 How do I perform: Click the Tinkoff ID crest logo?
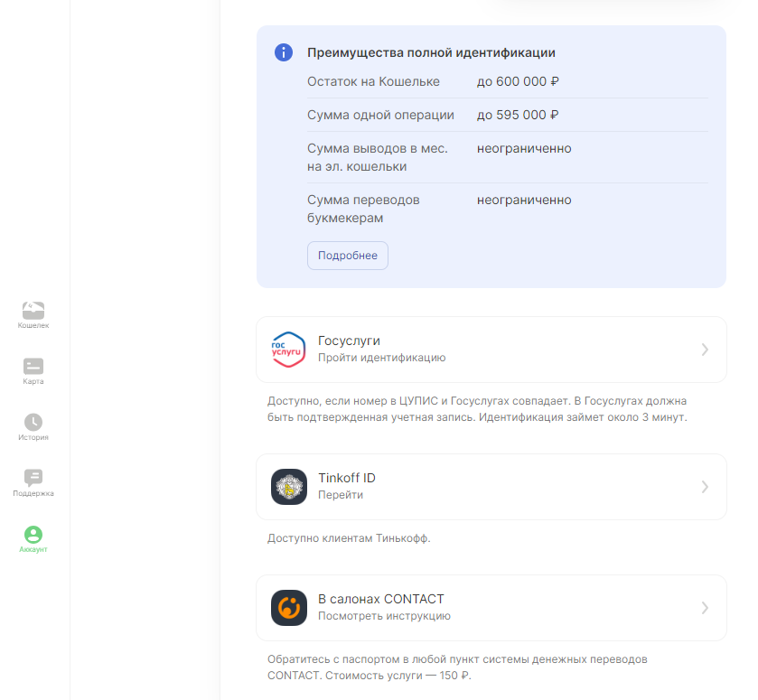tap(289, 487)
